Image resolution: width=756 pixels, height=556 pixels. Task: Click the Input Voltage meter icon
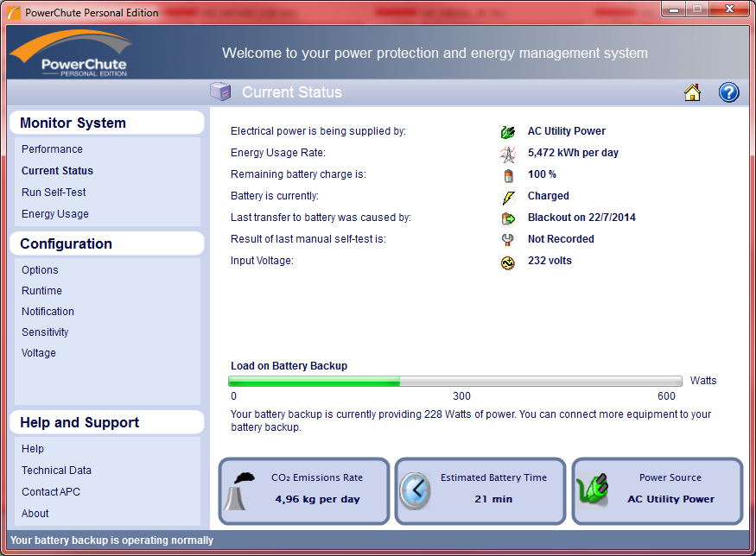coord(507,262)
